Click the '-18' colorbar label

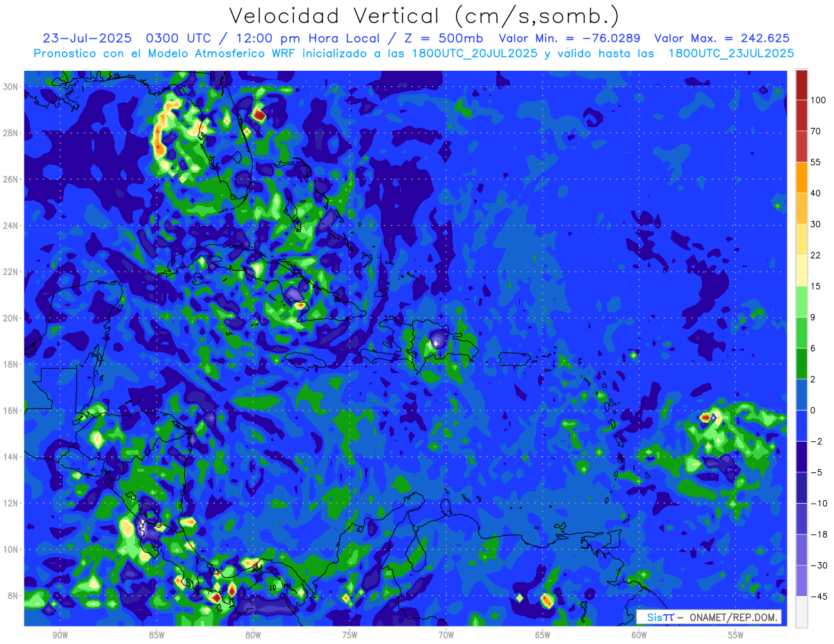click(817, 534)
